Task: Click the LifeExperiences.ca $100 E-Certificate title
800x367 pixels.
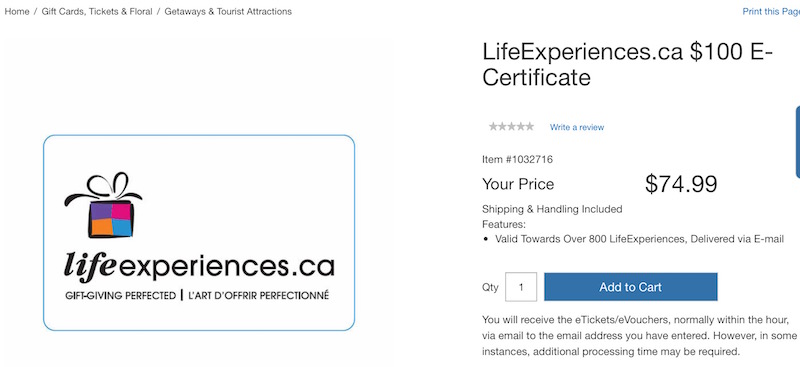Action: click(628, 65)
